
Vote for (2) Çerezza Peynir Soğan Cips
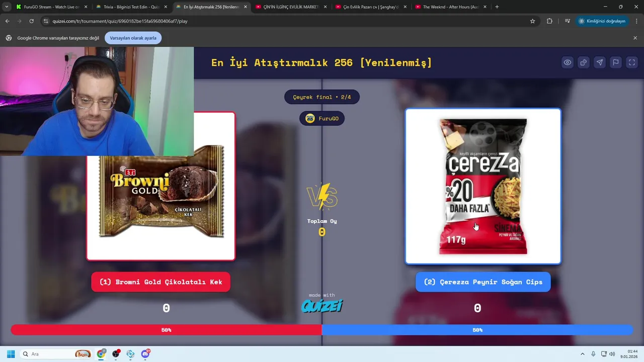[x=483, y=282]
